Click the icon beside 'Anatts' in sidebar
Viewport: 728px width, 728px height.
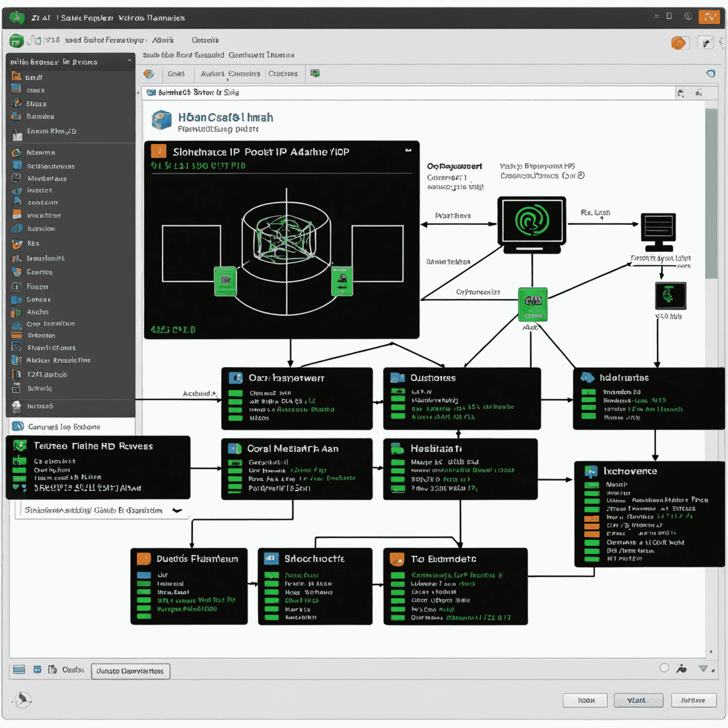coord(17,312)
